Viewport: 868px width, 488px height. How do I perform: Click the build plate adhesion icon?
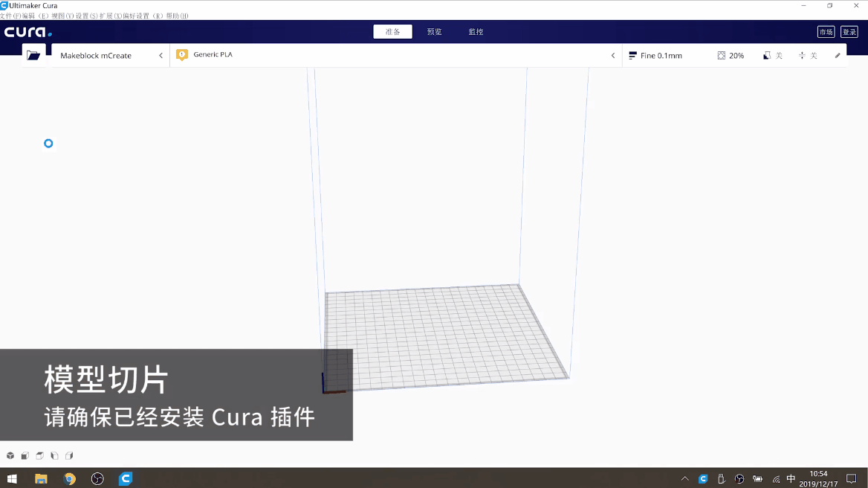802,55
